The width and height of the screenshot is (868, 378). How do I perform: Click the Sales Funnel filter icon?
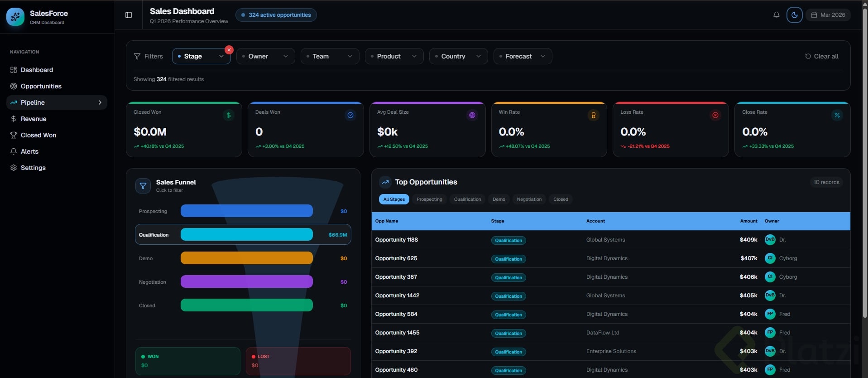point(143,186)
